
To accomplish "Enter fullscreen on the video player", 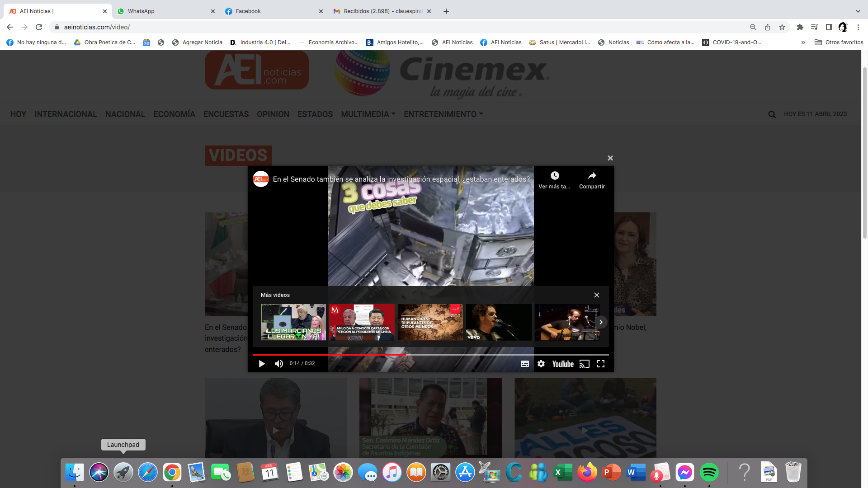I will point(601,364).
